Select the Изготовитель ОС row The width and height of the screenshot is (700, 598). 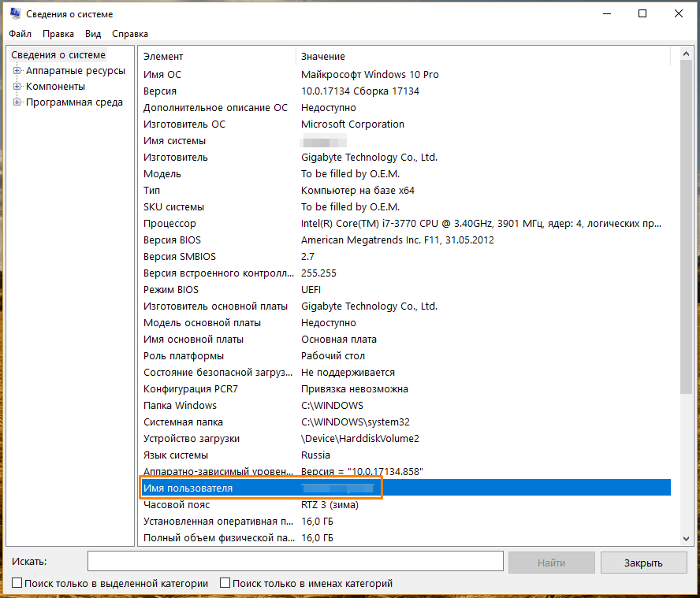click(x=405, y=124)
